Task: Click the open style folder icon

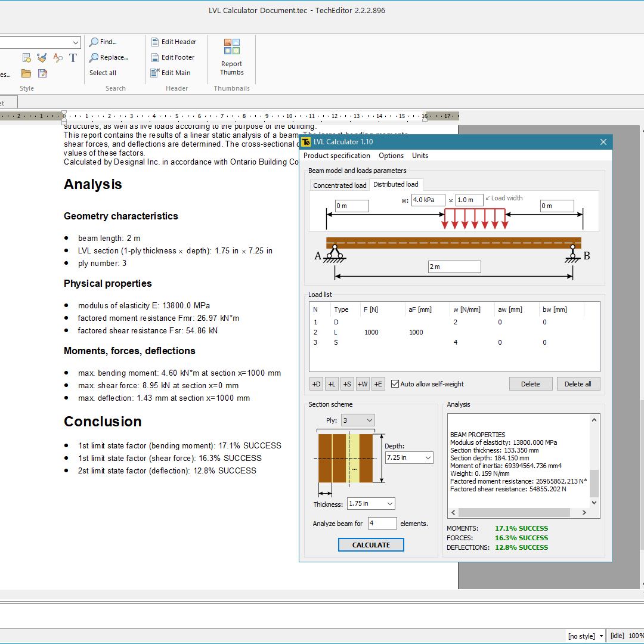Action: 26,73
